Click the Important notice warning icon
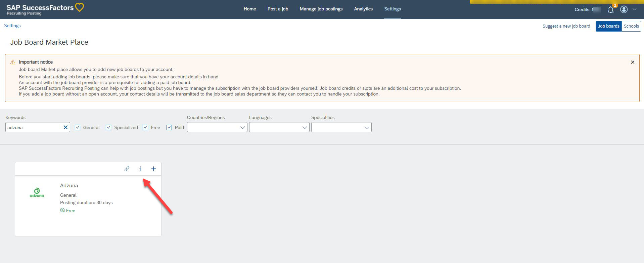The width and height of the screenshot is (644, 263). click(13, 62)
